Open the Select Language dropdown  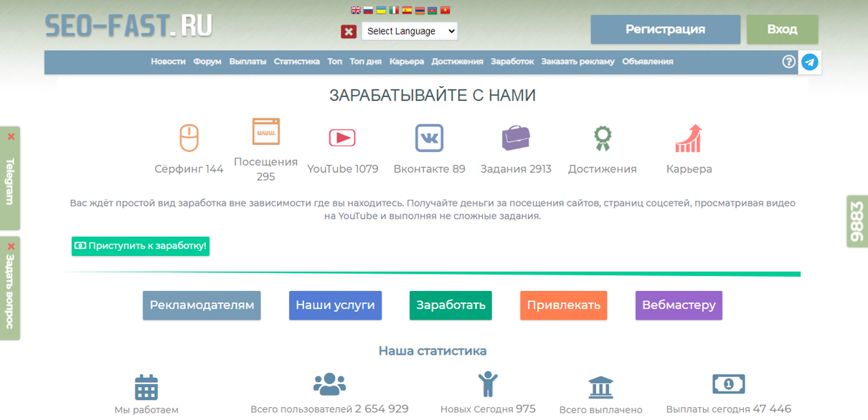(410, 31)
